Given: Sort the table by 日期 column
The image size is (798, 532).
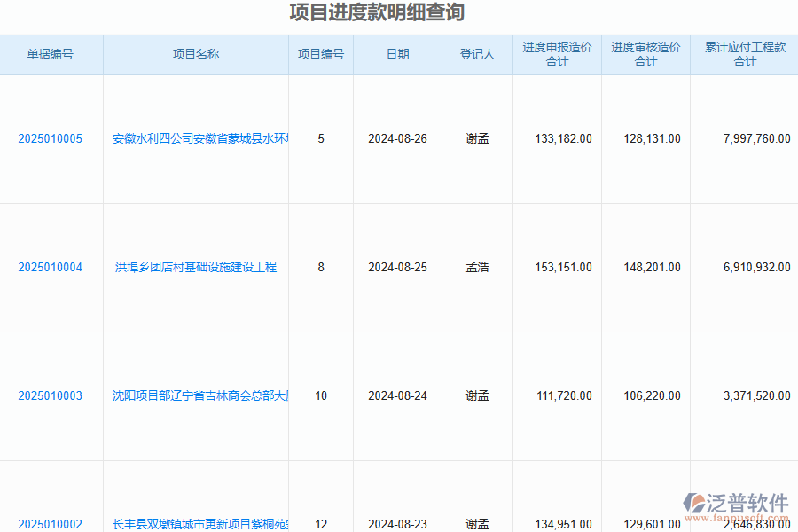Looking at the screenshot, I should [396, 54].
